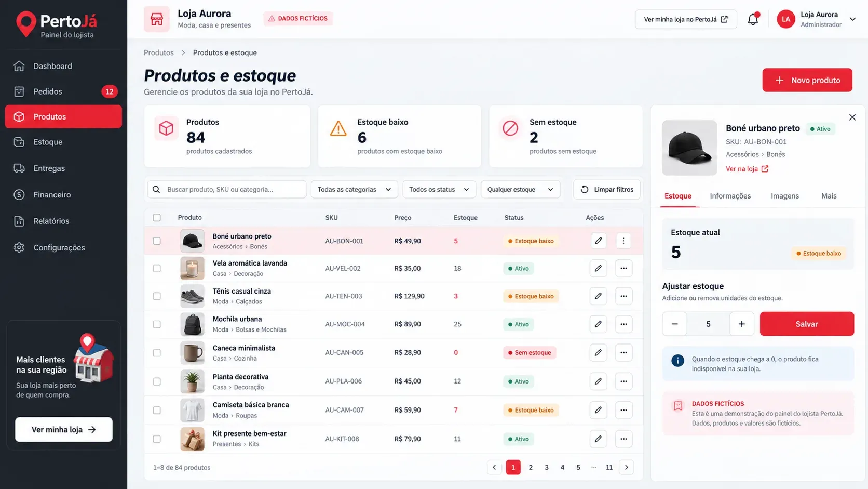This screenshot has height=489, width=868.
Task: Open more actions for Camiseta básica branca
Action: [623, 410]
